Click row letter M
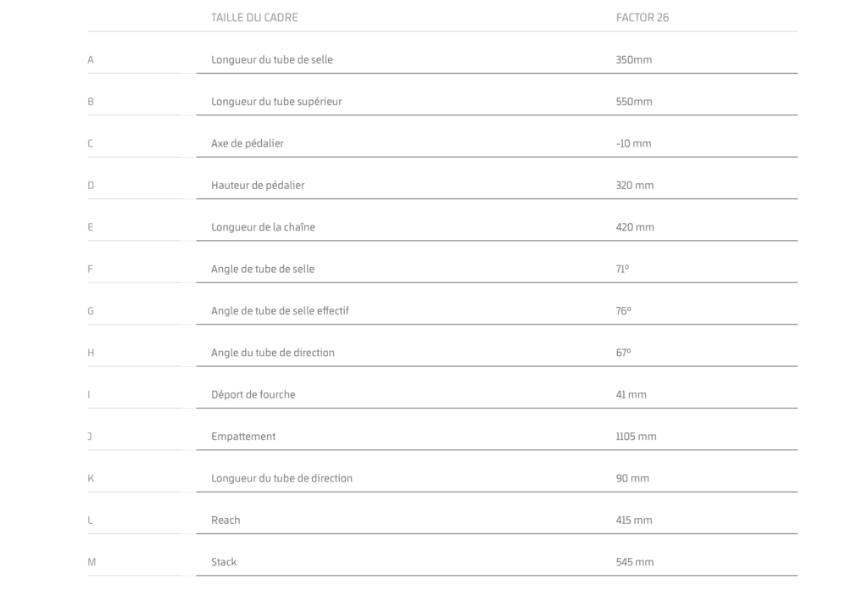The width and height of the screenshot is (868, 596). [x=92, y=562]
